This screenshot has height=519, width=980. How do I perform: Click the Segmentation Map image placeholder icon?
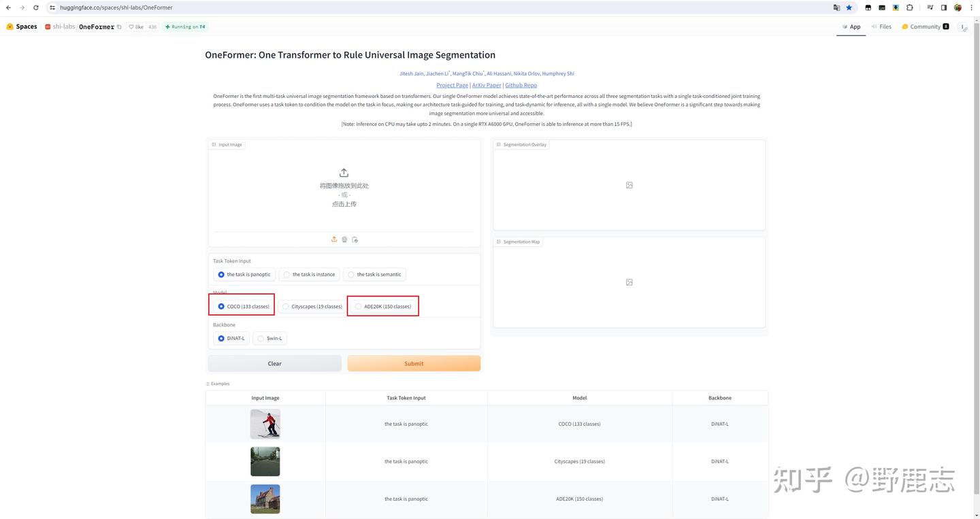coord(630,282)
